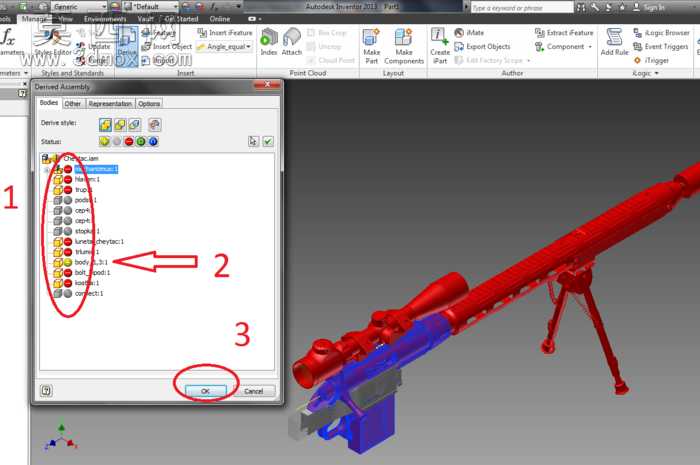
Task: Click the Purge styles tool
Action: [92, 60]
